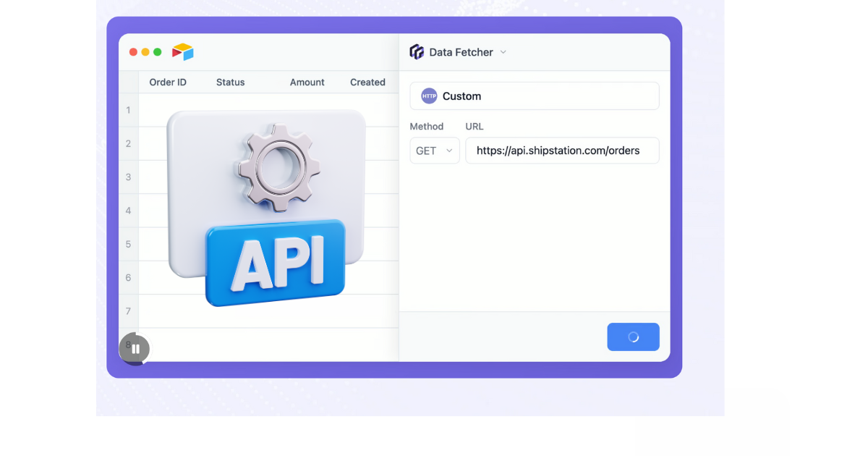Select the Order ID column header
This screenshot has height=456, width=868.
point(168,83)
